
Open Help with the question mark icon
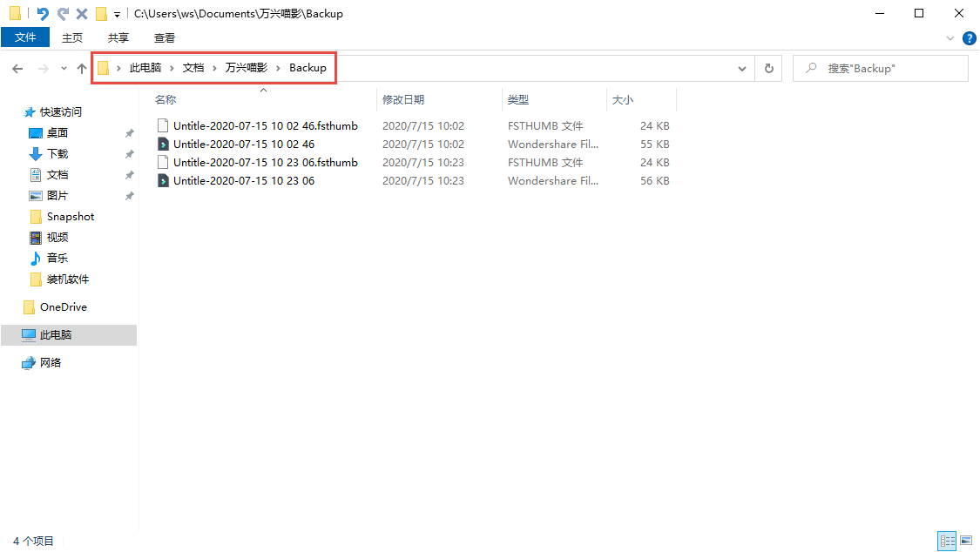pyautogui.click(x=970, y=38)
